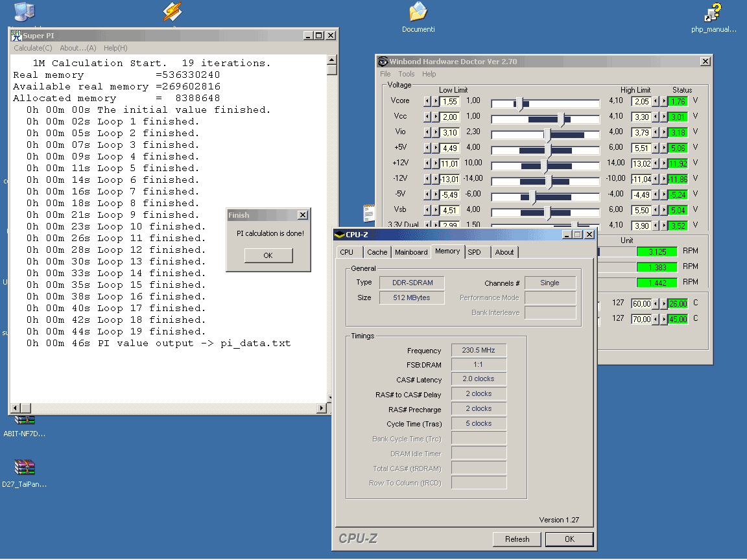Click the CAS# Latency value 2.0 clocks
The height and width of the screenshot is (560, 747).
pyautogui.click(x=479, y=379)
